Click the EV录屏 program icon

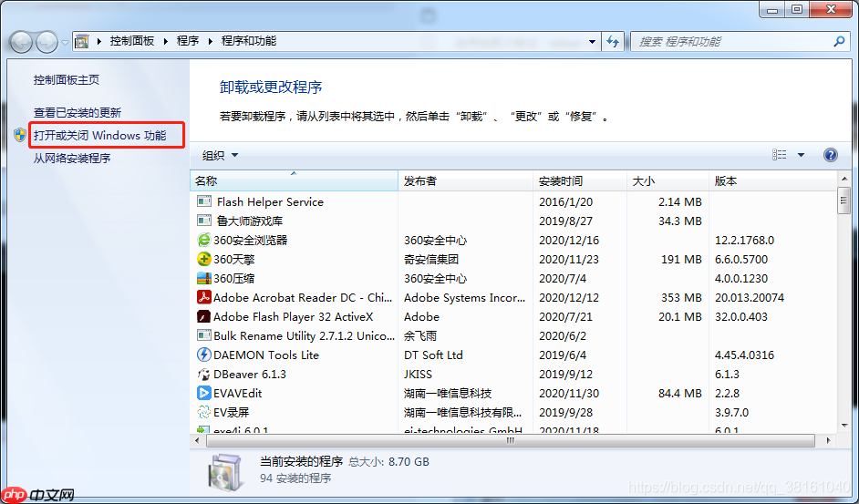[203, 413]
